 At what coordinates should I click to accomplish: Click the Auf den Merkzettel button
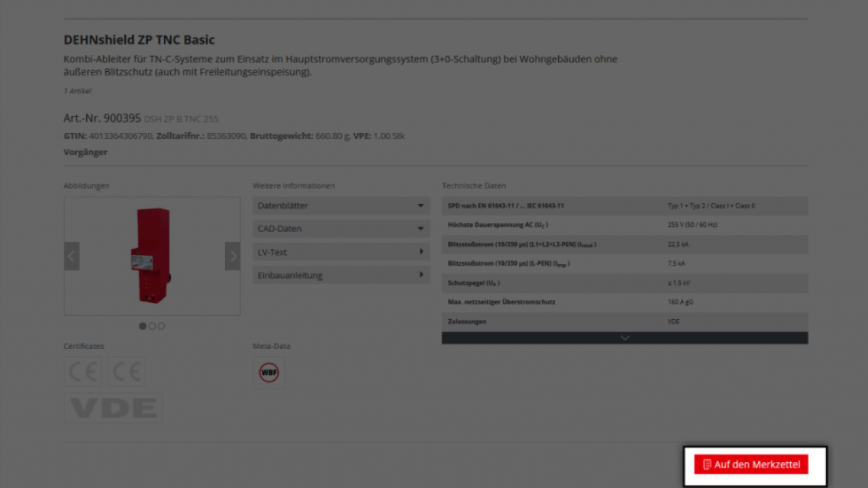751,464
